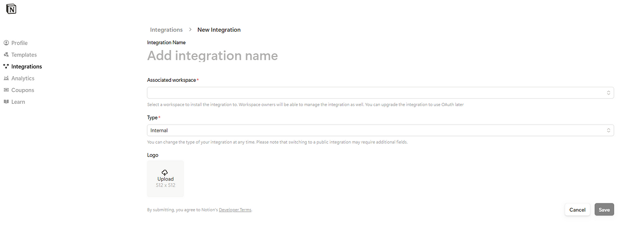This screenshot has width=644, height=237.
Task: Click the Save button
Action: tap(604, 210)
